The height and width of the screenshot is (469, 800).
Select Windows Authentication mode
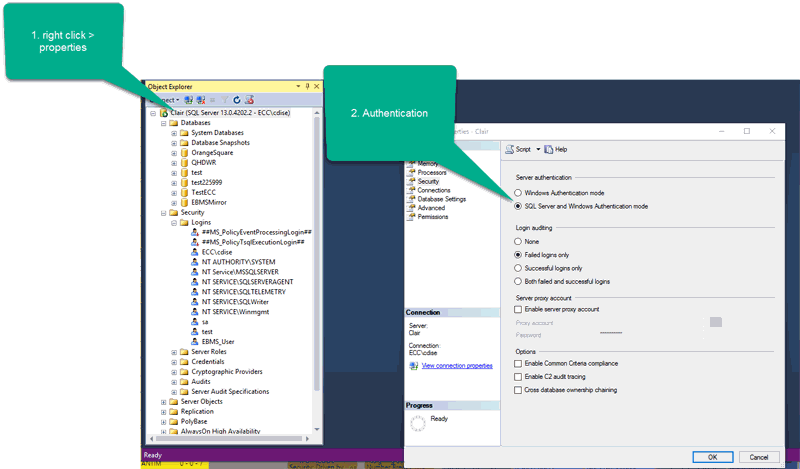click(518, 192)
